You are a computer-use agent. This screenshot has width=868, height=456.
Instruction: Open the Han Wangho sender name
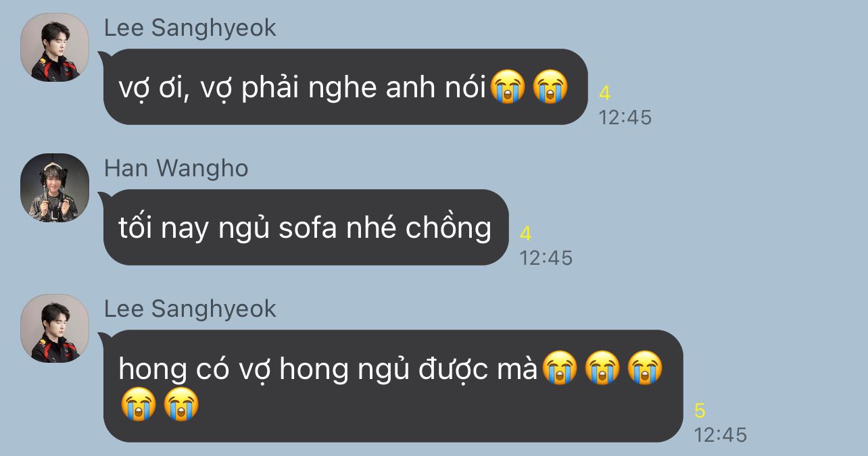176,168
